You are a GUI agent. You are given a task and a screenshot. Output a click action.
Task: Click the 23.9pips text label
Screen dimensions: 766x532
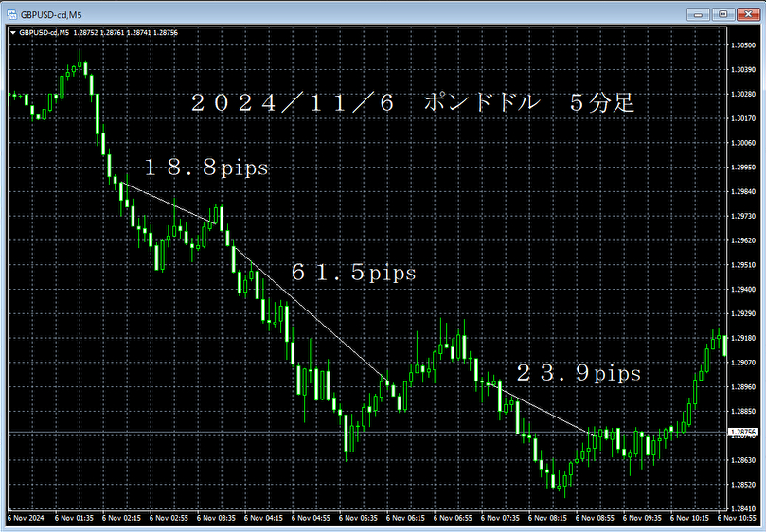[579, 373]
